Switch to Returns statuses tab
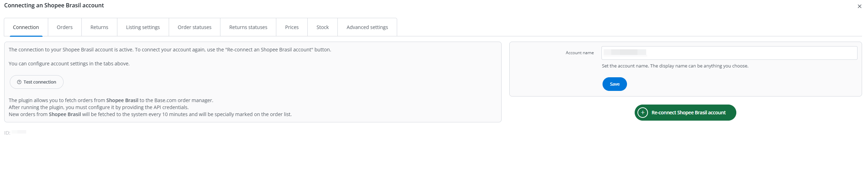This screenshot has height=186, width=868. point(248,27)
